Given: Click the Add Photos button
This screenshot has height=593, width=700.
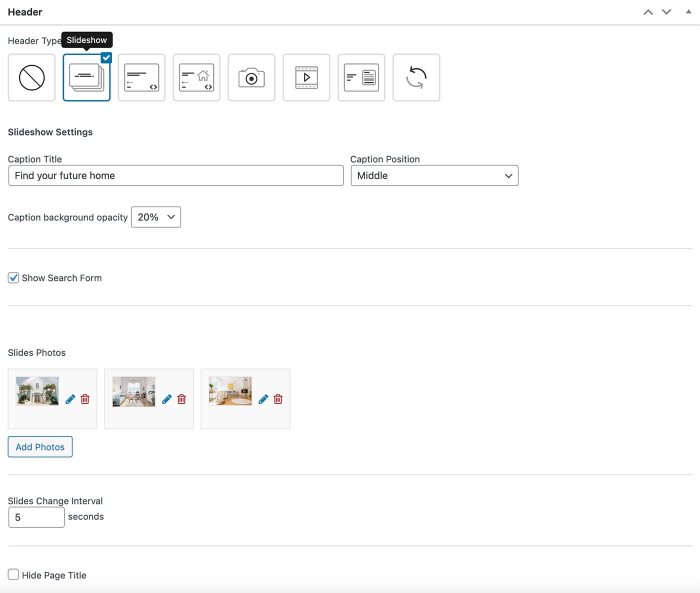Looking at the screenshot, I should [x=40, y=447].
